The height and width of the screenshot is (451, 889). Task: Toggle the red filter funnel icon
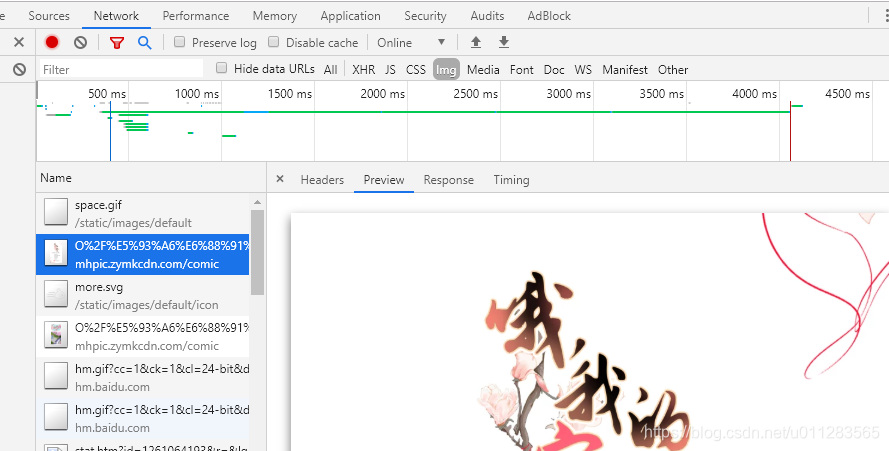coord(117,43)
